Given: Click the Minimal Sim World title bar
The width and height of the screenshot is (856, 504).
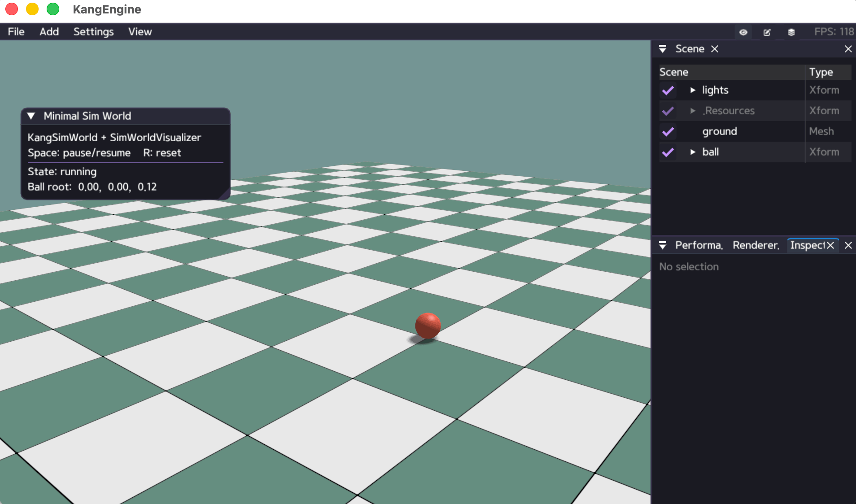Looking at the screenshot, I should coord(126,116).
